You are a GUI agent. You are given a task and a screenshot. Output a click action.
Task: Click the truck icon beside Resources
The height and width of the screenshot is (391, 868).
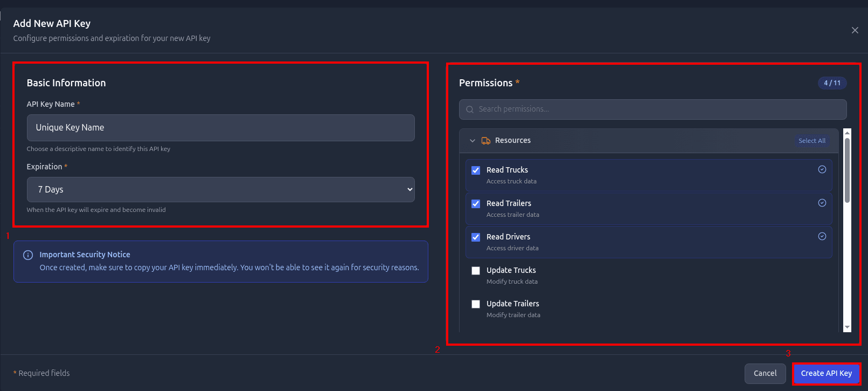[x=486, y=141]
